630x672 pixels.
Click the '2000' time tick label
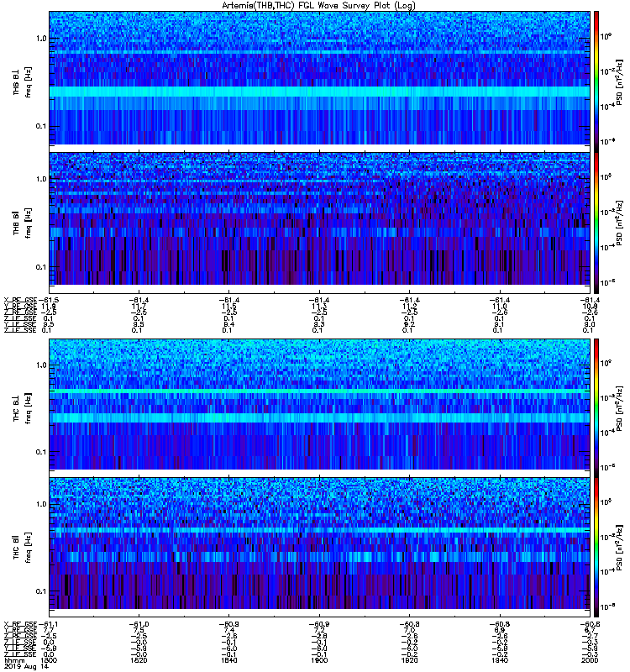590,660
